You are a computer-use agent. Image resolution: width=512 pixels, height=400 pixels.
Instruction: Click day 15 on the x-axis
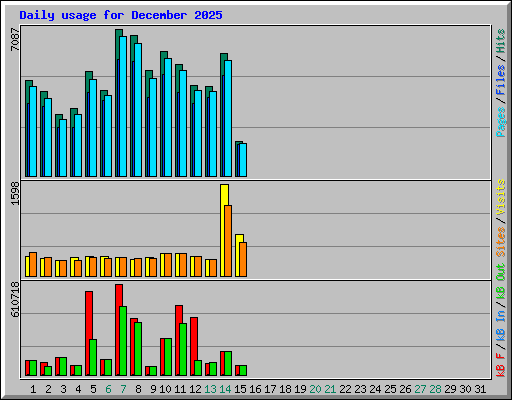pyautogui.click(x=240, y=389)
